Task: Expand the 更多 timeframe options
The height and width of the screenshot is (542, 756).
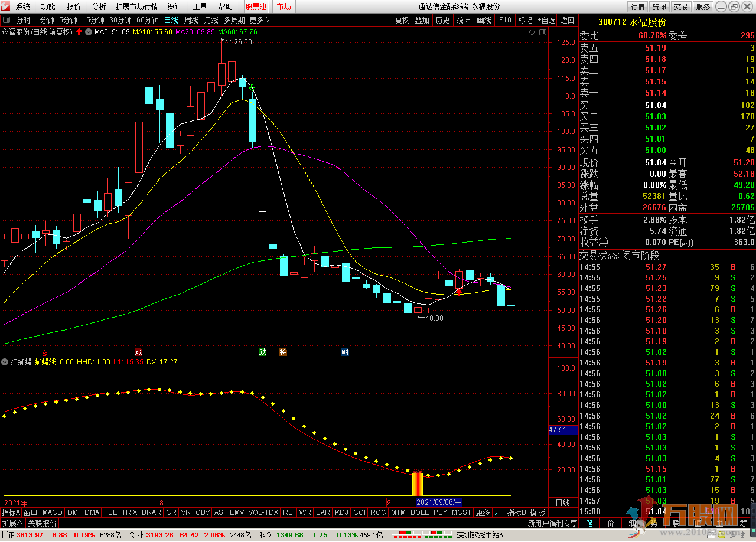Action: pyautogui.click(x=259, y=20)
